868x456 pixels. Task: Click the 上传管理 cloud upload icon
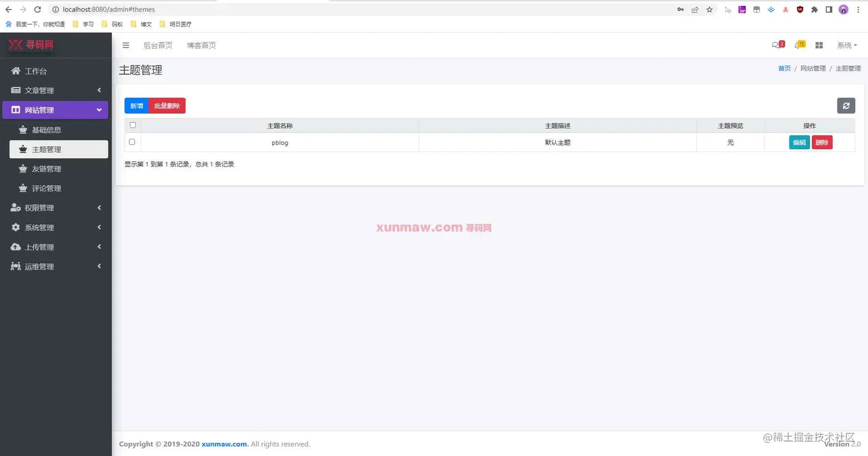pyautogui.click(x=15, y=247)
